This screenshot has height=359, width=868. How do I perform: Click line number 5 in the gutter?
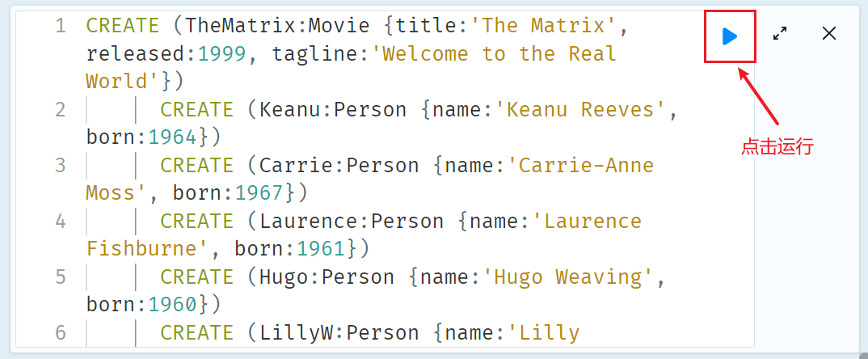61,277
